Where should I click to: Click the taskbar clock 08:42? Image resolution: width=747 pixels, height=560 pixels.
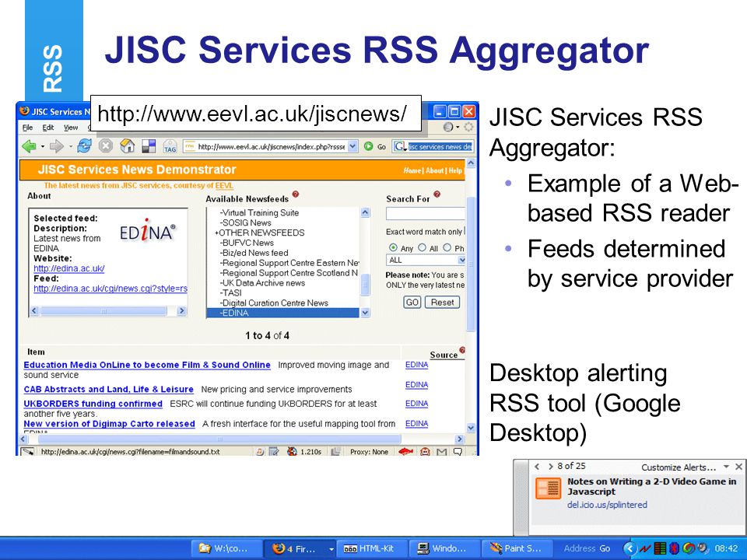pyautogui.click(x=726, y=548)
